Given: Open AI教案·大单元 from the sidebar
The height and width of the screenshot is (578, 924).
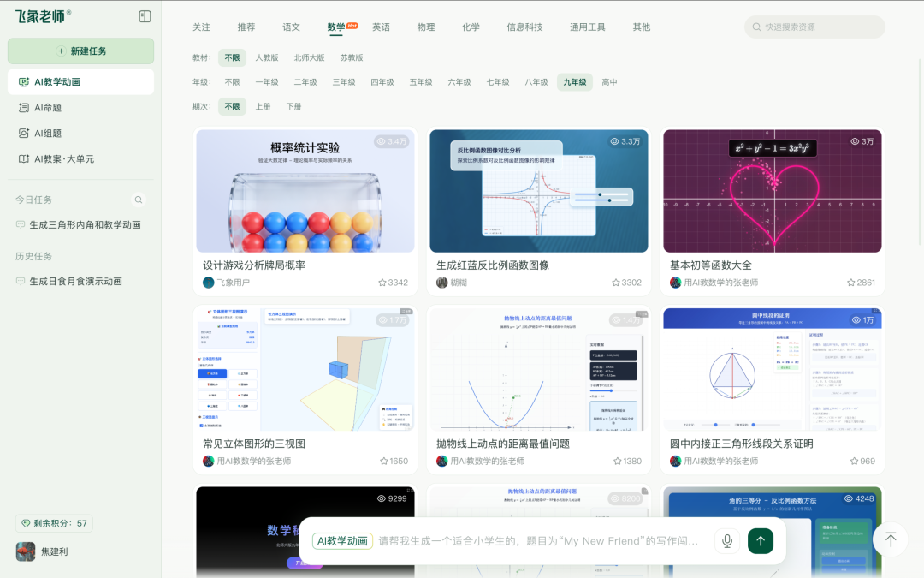Looking at the screenshot, I should tap(64, 158).
